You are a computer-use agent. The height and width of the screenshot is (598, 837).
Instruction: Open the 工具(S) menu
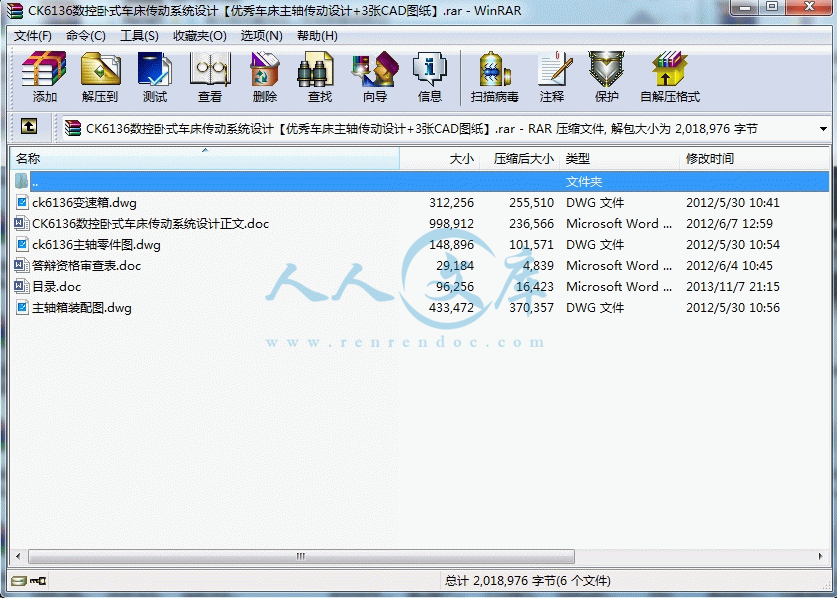(x=139, y=36)
